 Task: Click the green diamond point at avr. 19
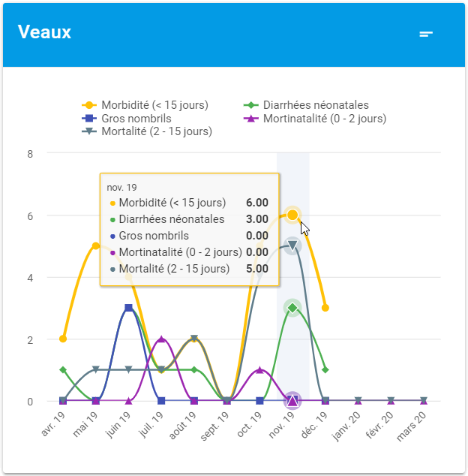[63, 369]
